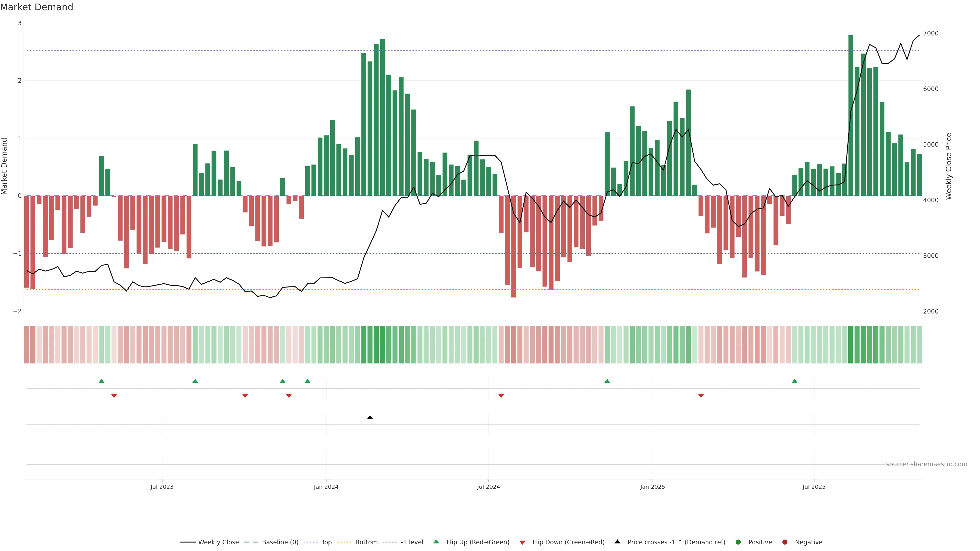The height and width of the screenshot is (551, 980).
Task: Click the green Positive legend dot
Action: 738,542
